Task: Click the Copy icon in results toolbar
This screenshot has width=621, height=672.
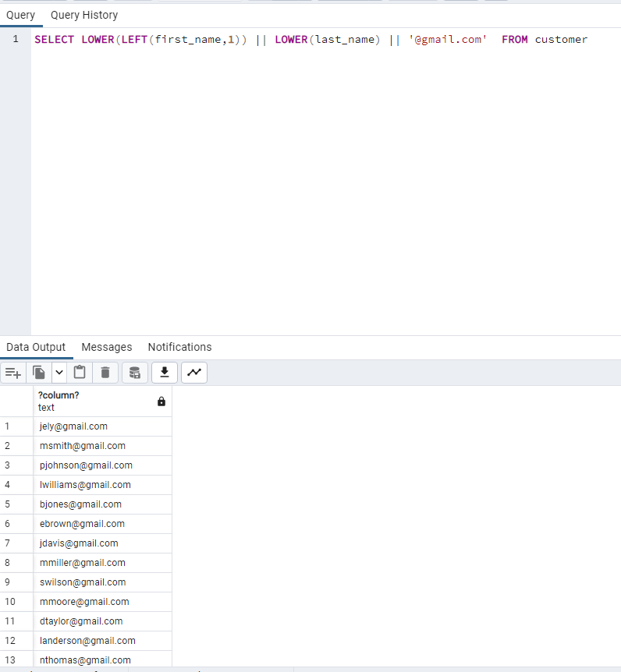Action: (39, 373)
